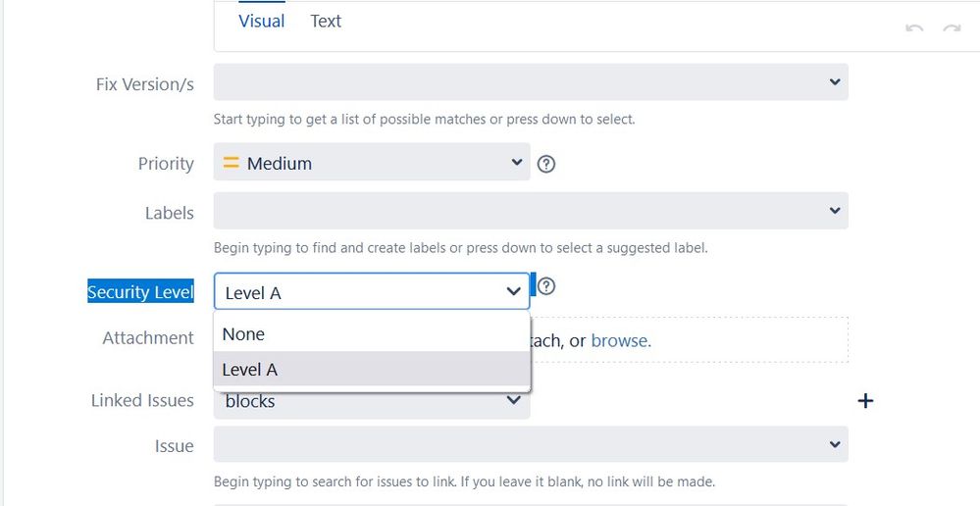980x506 pixels.
Task: Click inside the Labels input field
Action: [531, 211]
